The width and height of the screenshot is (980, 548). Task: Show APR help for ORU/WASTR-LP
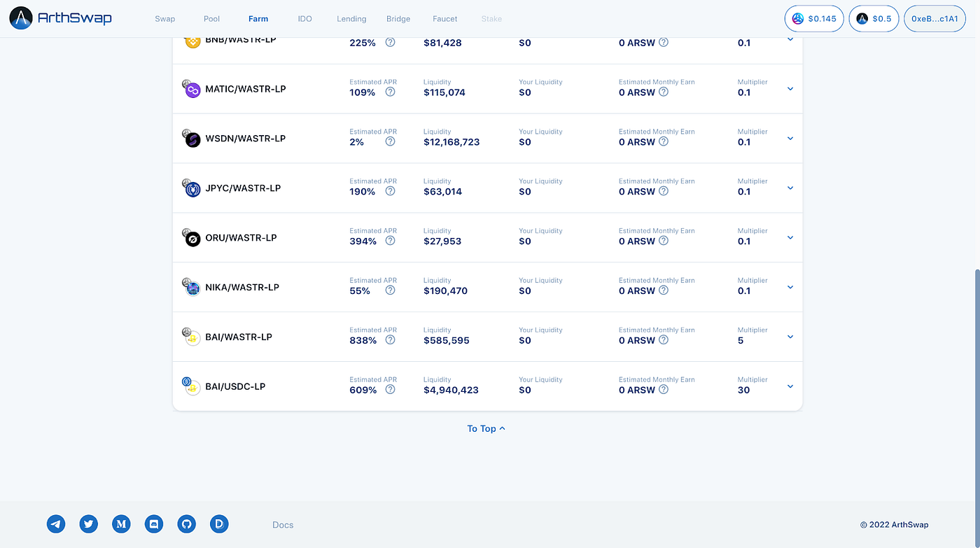(x=391, y=241)
